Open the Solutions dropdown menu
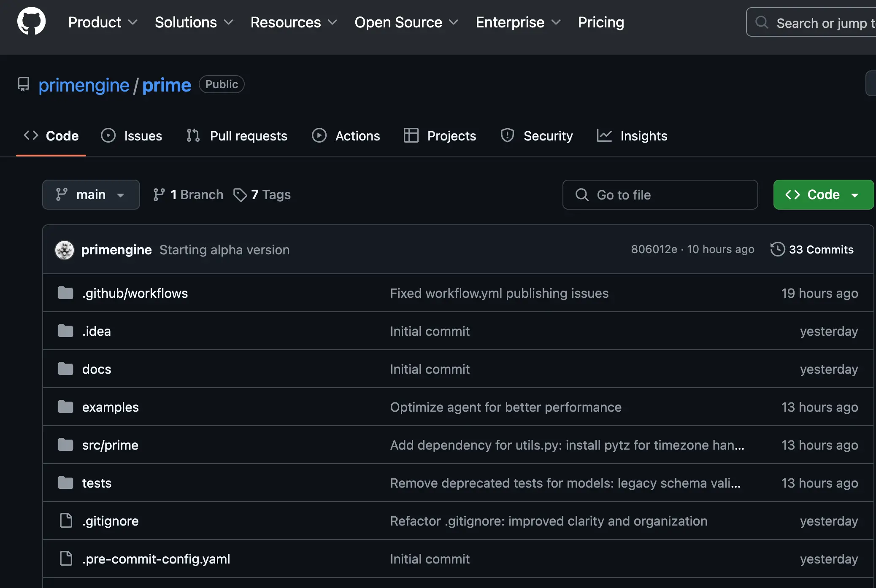 point(194,22)
